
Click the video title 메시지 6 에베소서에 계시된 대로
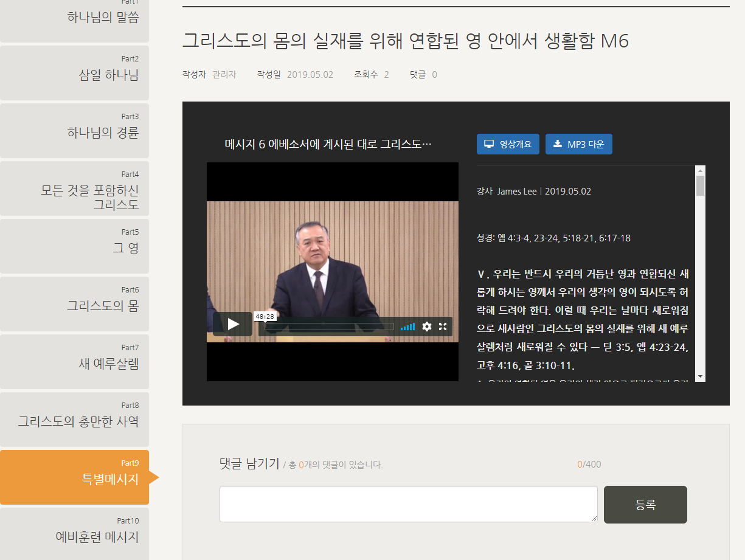[328, 145]
